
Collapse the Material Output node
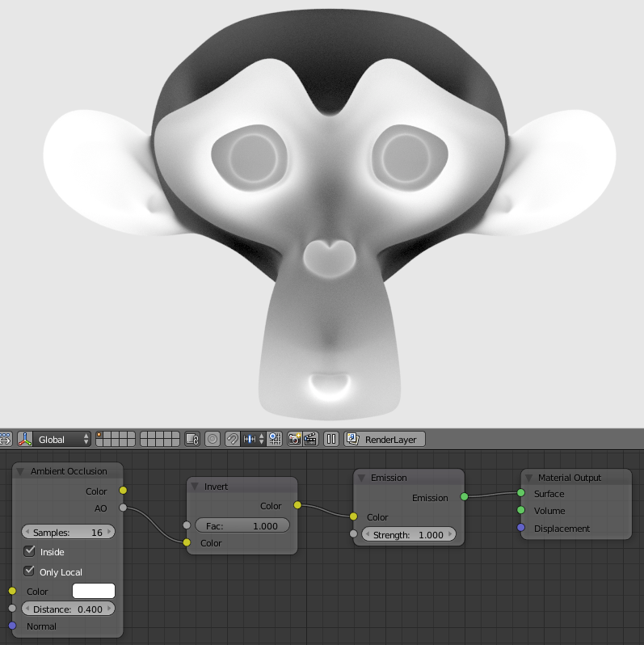point(528,478)
